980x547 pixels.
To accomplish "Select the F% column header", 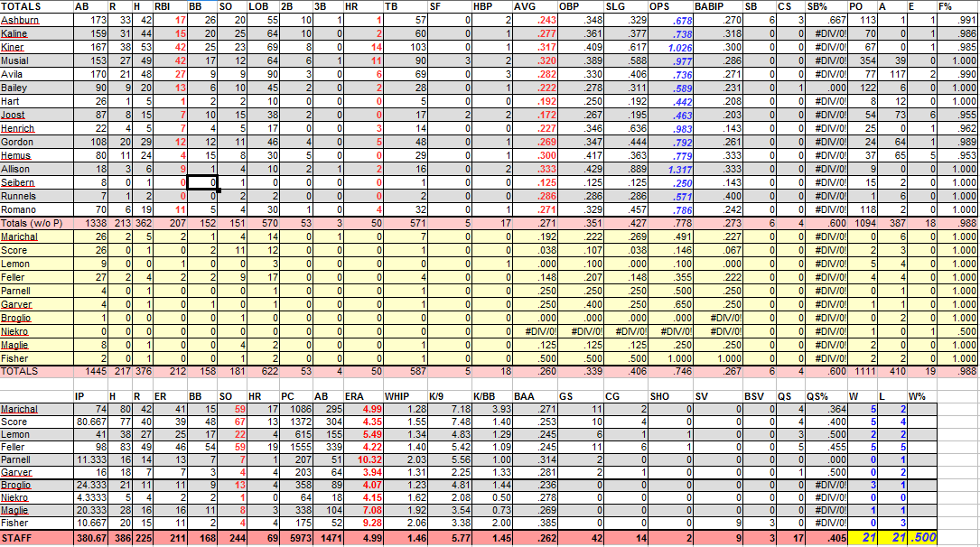I will coord(957,6).
